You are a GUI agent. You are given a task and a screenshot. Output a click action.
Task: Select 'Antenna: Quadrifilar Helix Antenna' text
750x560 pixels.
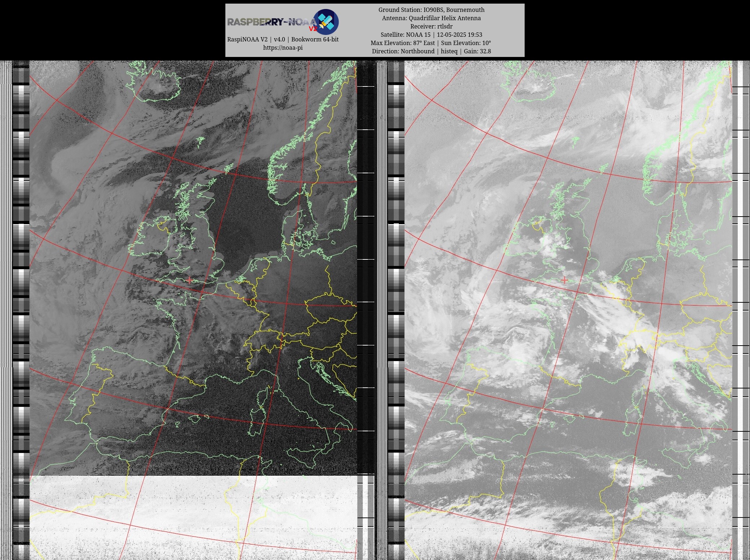(431, 18)
